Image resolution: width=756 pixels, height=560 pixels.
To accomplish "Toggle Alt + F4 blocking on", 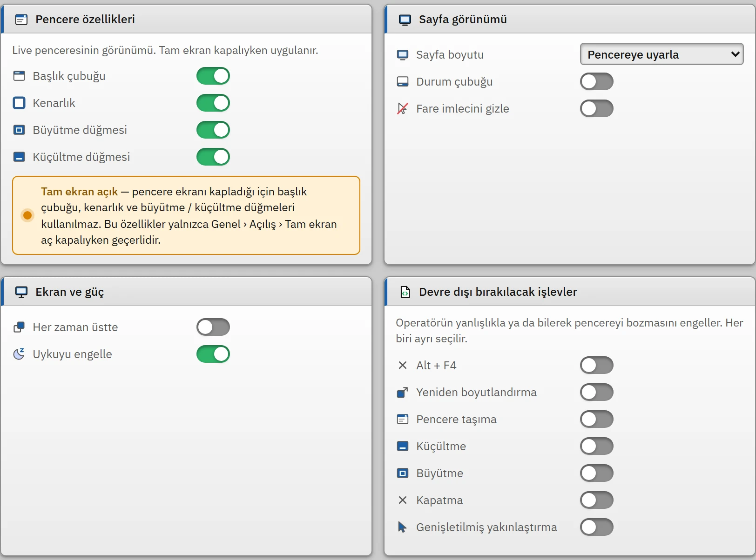I will coord(597,365).
